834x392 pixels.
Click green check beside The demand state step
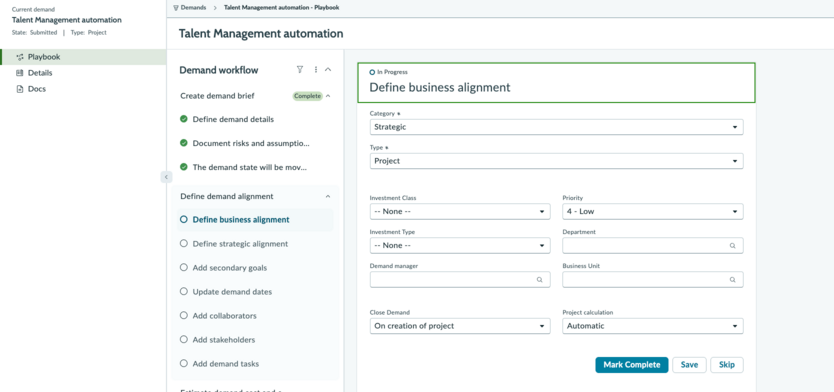[x=184, y=167]
